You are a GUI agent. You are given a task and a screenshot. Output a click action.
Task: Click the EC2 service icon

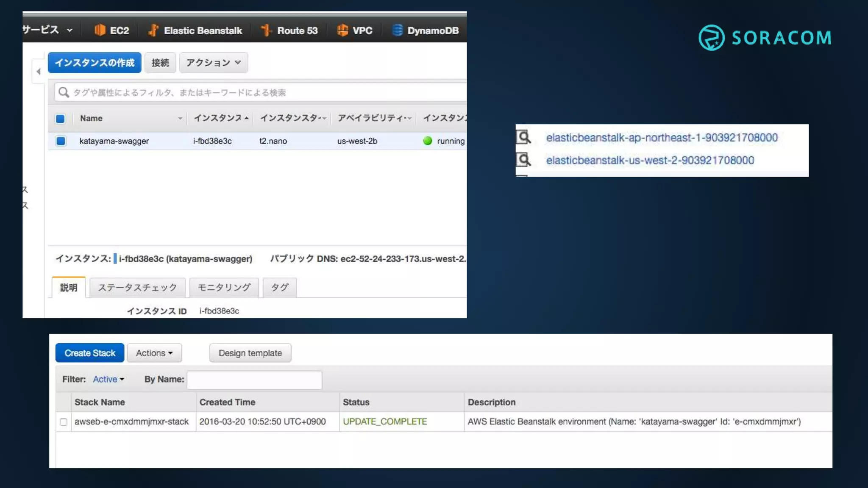[100, 30]
